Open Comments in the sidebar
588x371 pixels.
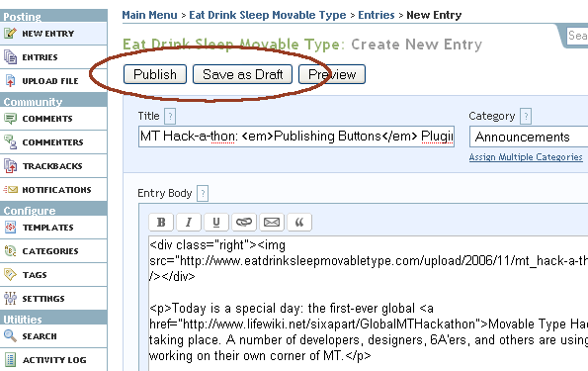(53, 119)
